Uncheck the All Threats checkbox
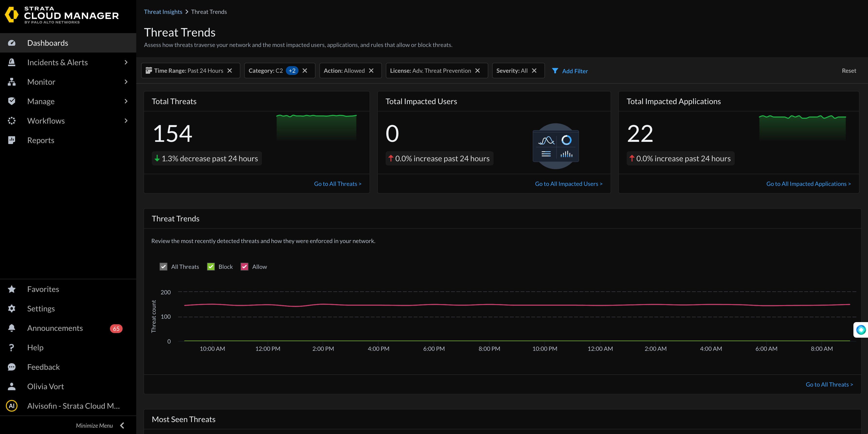Screen dimensions: 868x434 pyautogui.click(x=164, y=267)
